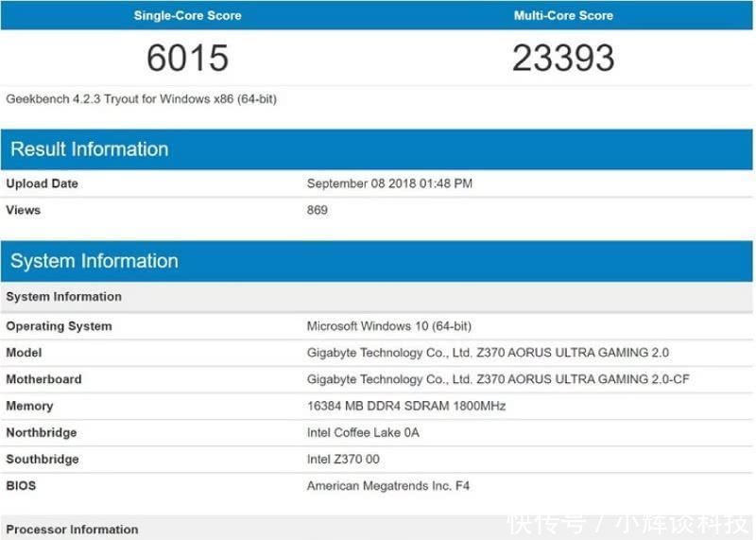This screenshot has width=756, height=540.
Task: Select the multi-core score value 23393
Action: click(563, 59)
